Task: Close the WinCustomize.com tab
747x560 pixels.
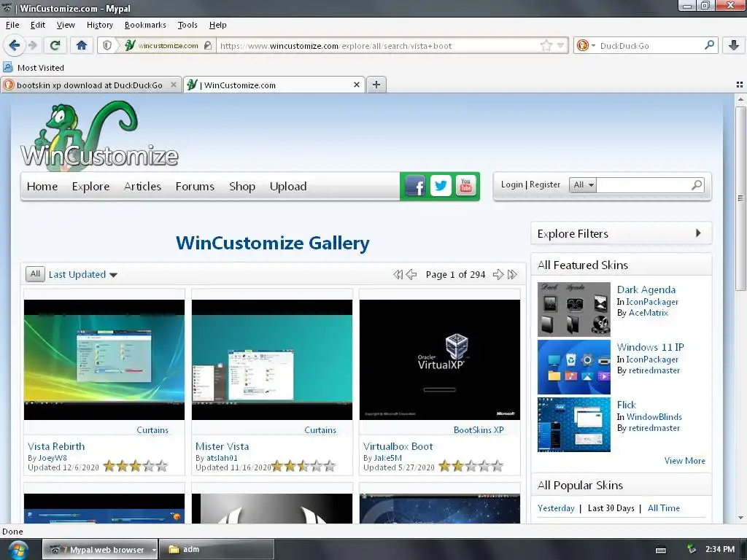Action: click(356, 85)
